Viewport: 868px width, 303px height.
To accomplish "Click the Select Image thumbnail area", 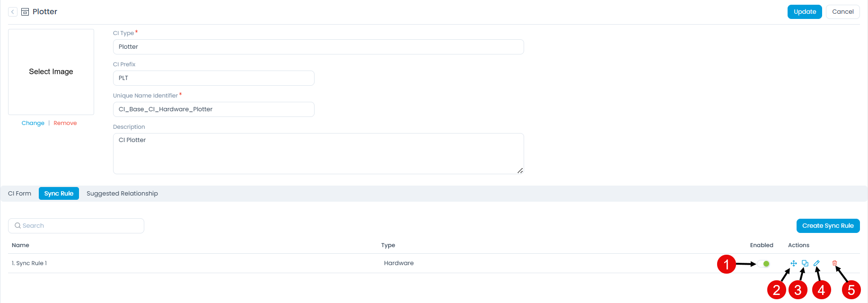I will click(51, 72).
